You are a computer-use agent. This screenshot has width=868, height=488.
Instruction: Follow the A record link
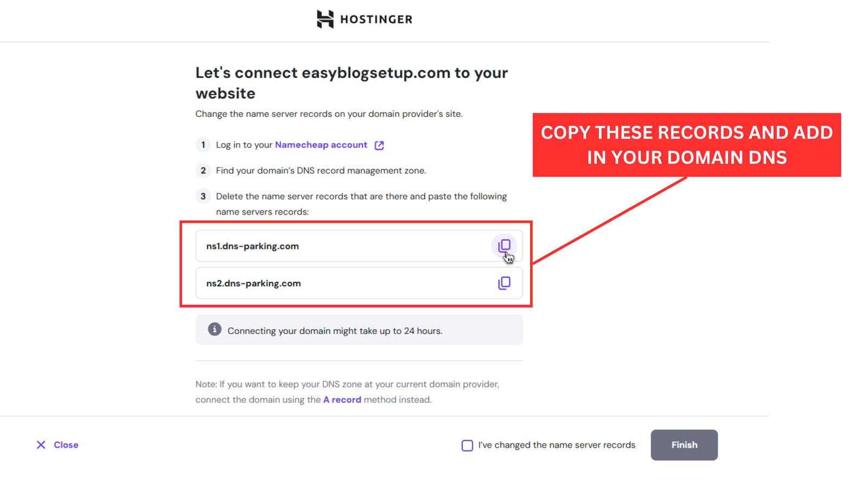342,400
